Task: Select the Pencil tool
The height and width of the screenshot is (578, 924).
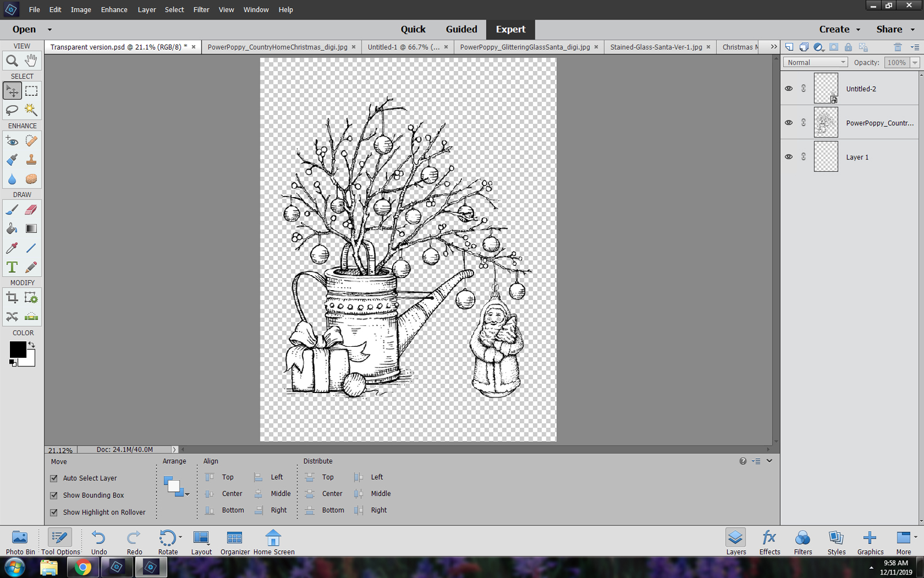Action: 31,267
